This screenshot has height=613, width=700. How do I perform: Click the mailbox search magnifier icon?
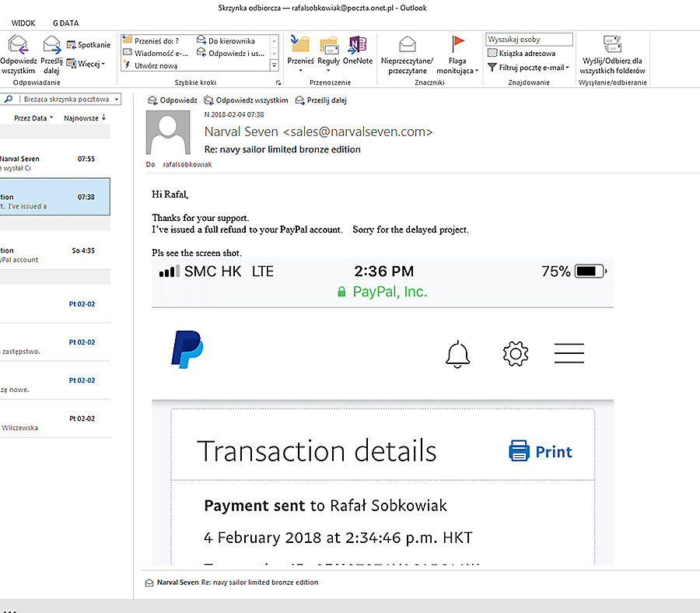coord(9,99)
